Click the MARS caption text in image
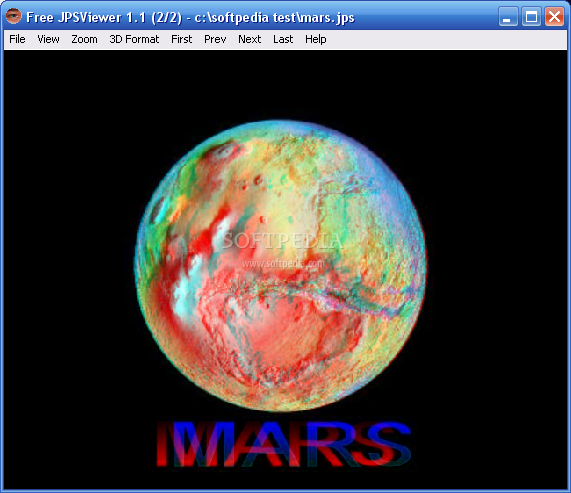Screen dimensions: 571x493 pyautogui.click(x=284, y=444)
